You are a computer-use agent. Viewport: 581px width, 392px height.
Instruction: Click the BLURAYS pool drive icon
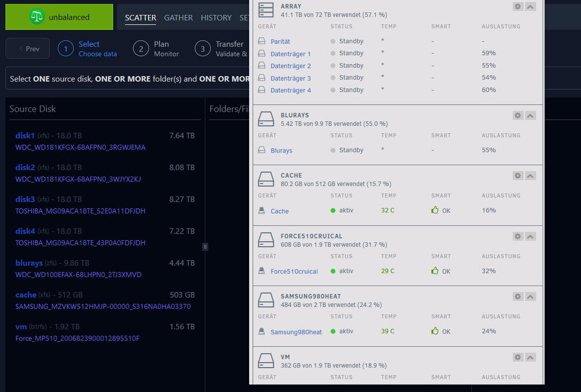[266, 119]
